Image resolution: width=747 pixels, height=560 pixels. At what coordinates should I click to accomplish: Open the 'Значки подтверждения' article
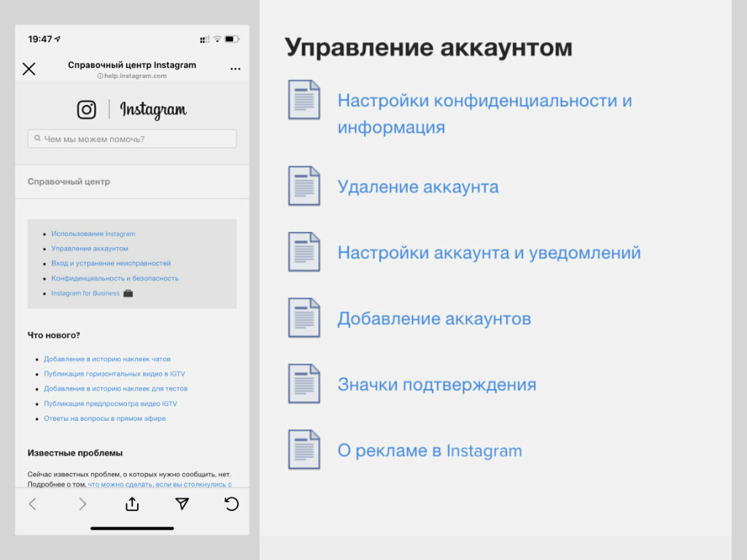click(437, 384)
